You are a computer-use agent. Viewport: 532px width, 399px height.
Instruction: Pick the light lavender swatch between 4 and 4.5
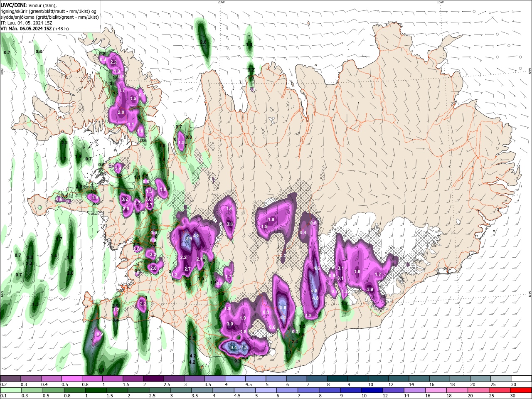point(234,379)
